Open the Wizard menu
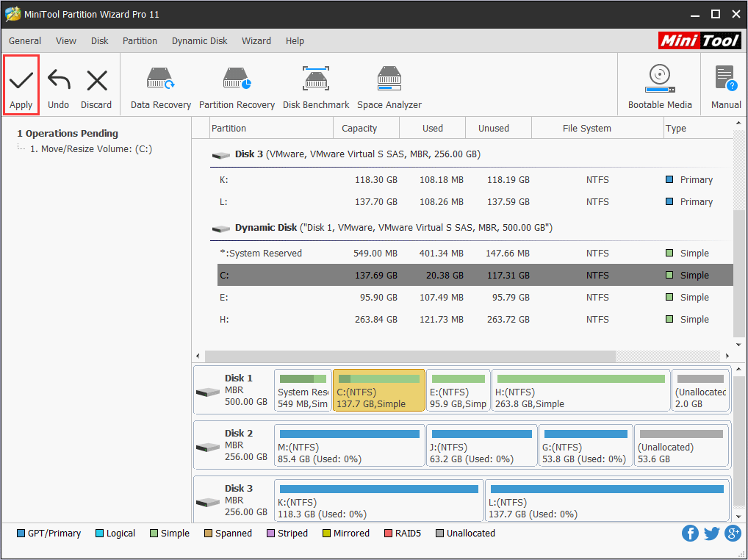Screen dimensions: 748x560 click(256, 41)
